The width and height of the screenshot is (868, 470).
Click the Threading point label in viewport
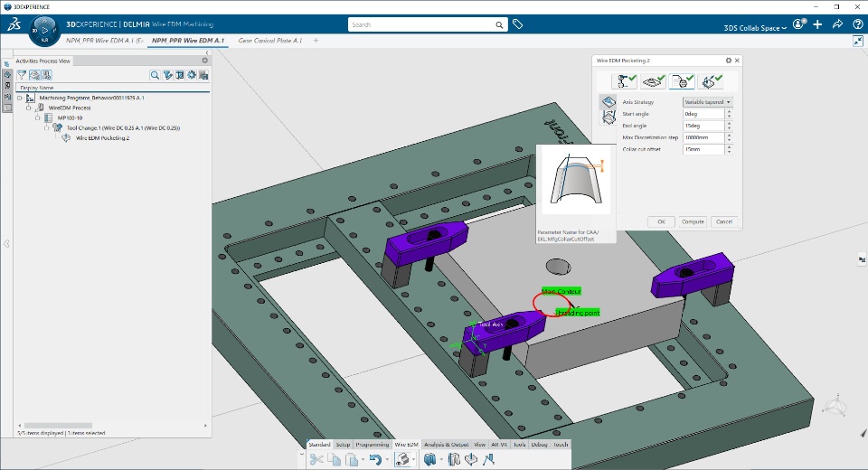(x=578, y=313)
